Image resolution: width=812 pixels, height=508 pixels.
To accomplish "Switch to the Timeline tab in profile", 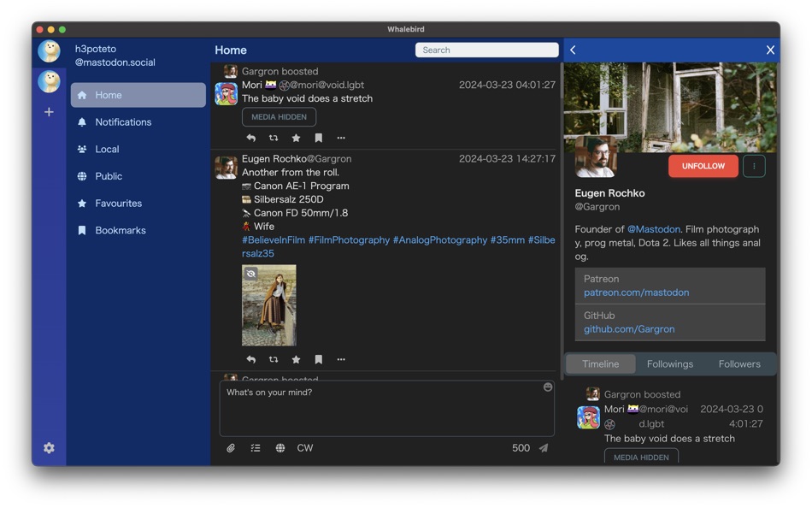I will point(601,363).
